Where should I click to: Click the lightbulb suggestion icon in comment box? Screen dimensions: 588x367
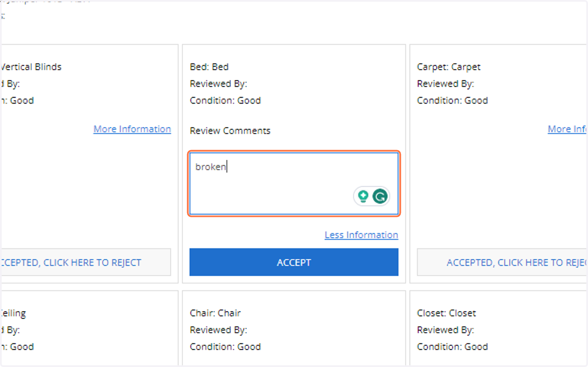(x=363, y=197)
